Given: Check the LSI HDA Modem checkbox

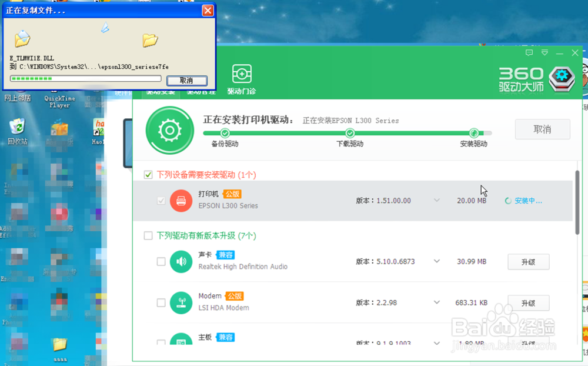Looking at the screenshot, I should tap(161, 302).
